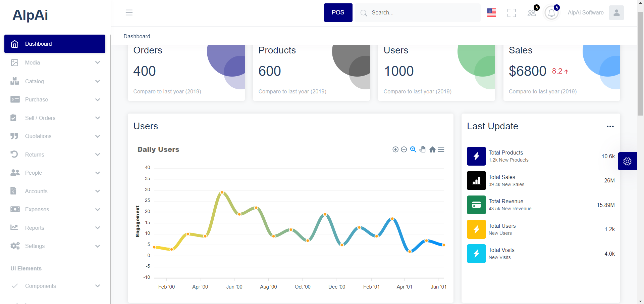644x304 pixels.
Task: Click the Total Revenue card icon
Action: tap(476, 205)
